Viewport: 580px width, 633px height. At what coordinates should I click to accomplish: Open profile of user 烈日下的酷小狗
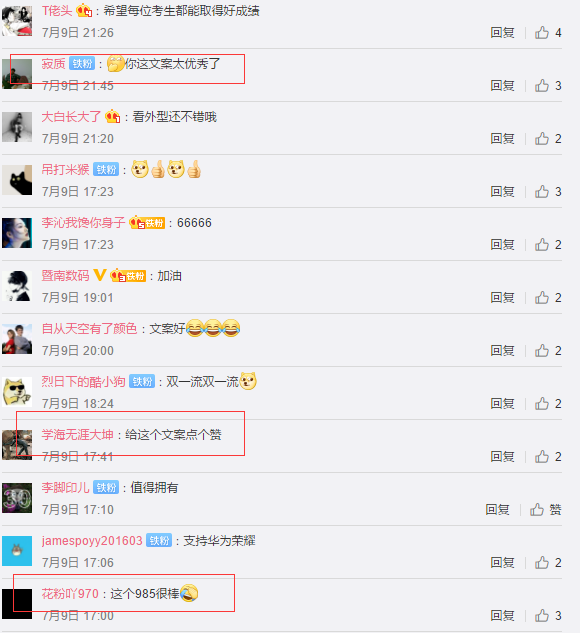[83, 381]
